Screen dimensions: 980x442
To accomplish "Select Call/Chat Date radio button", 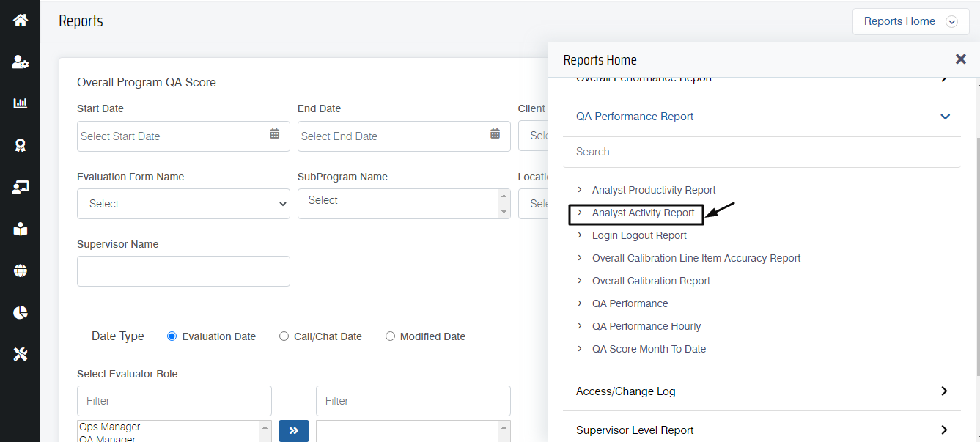I will point(284,336).
